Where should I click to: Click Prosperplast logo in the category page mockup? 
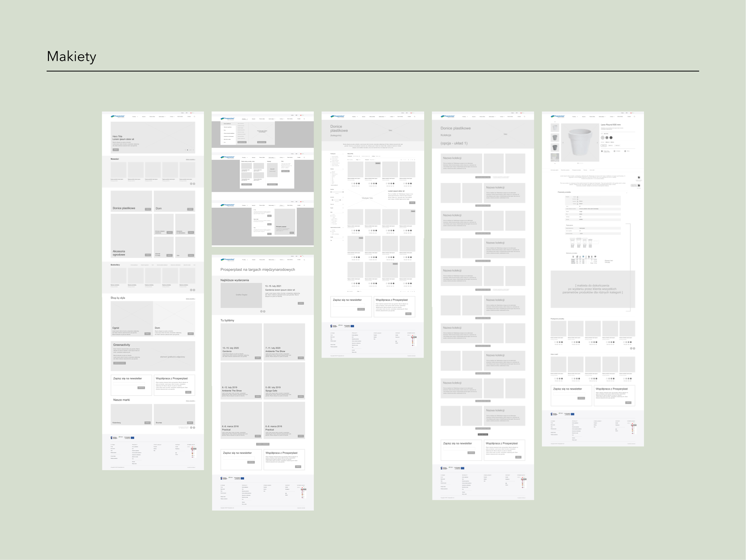tap(338, 116)
